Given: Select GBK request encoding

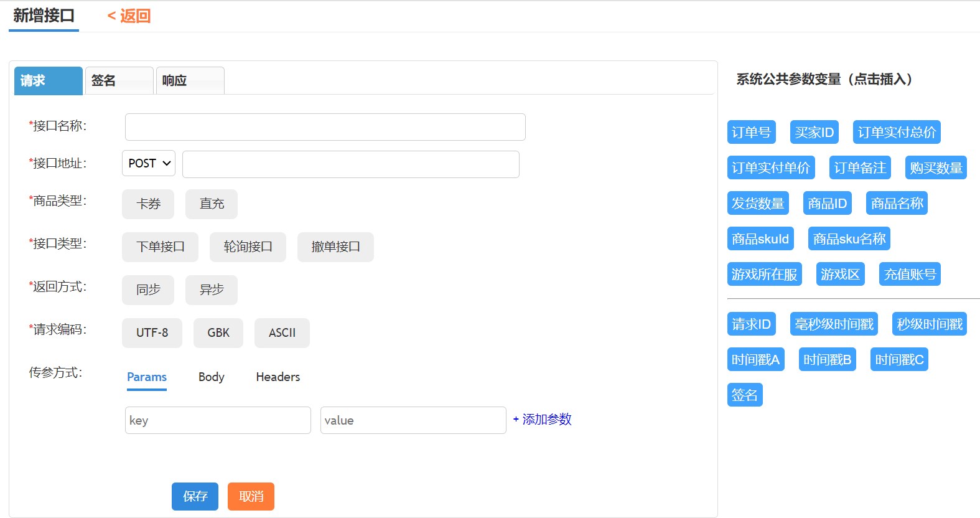Looking at the screenshot, I should point(218,333).
